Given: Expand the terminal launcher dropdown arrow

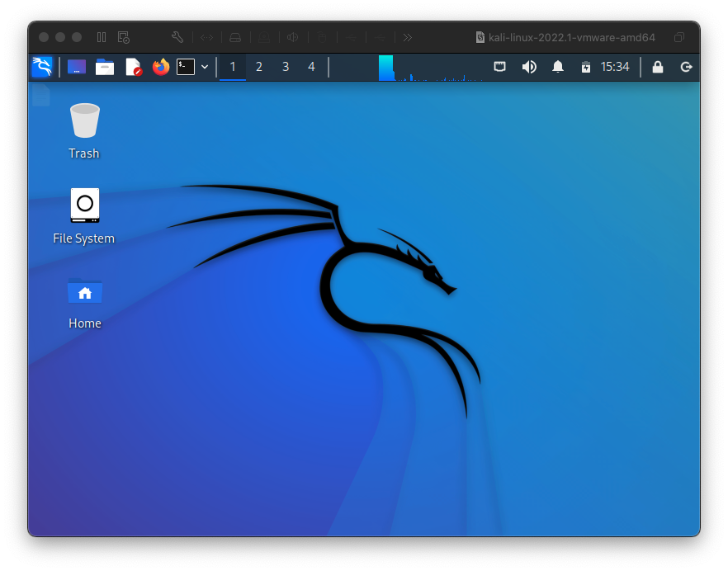Looking at the screenshot, I should pos(205,67).
